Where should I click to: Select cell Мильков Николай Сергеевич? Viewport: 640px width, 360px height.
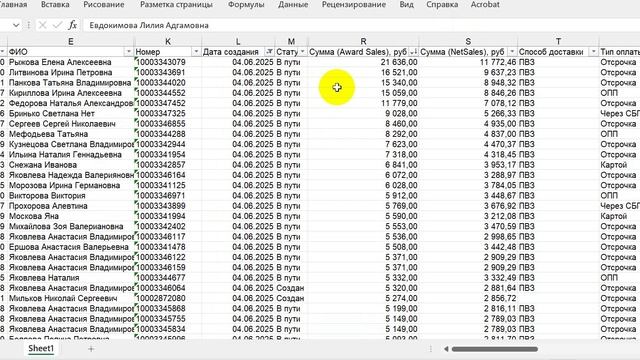71,298
